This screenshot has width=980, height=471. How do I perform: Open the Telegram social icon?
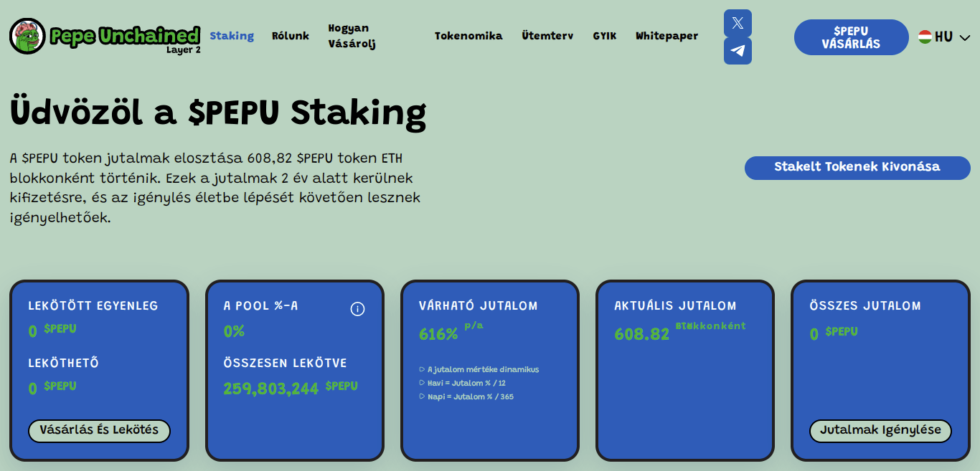pyautogui.click(x=738, y=51)
